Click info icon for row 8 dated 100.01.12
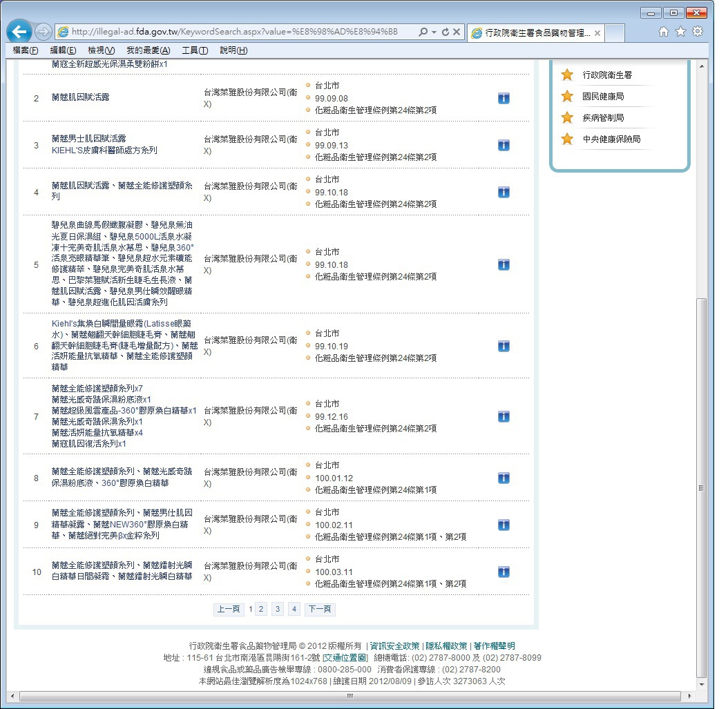 [504, 478]
